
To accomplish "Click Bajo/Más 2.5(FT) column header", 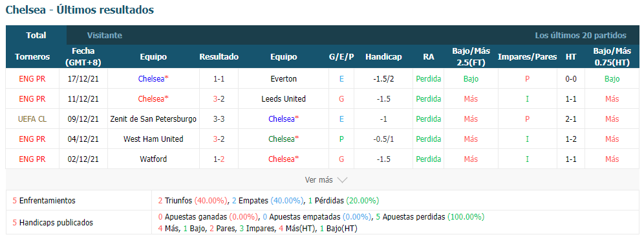I will pyautogui.click(x=471, y=57).
